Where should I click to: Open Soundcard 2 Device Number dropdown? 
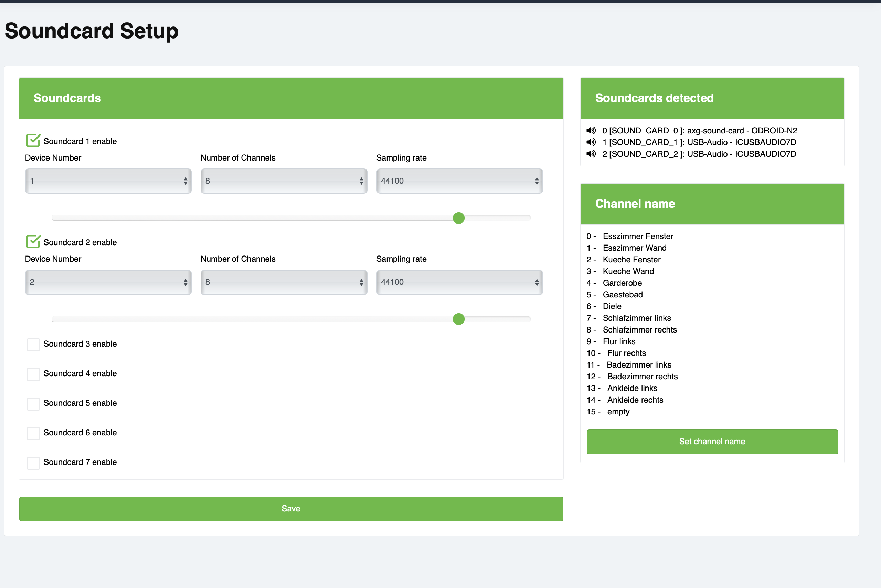tap(108, 282)
